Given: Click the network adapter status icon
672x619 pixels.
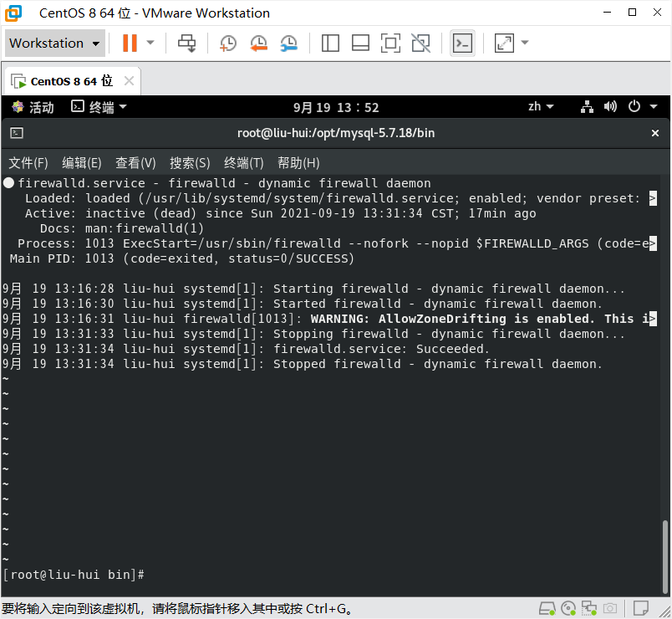Looking at the screenshot, I should 589,608.
